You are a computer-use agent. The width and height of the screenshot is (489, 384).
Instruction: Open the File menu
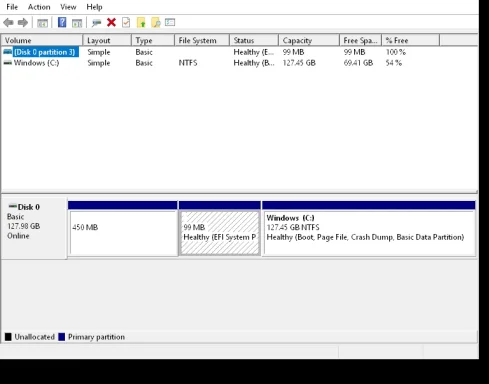12,7
